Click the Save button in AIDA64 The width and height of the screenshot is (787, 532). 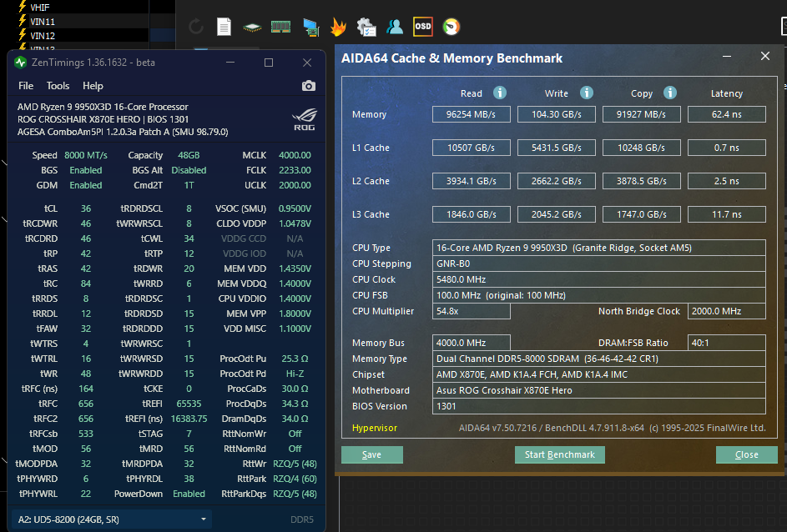click(x=371, y=454)
